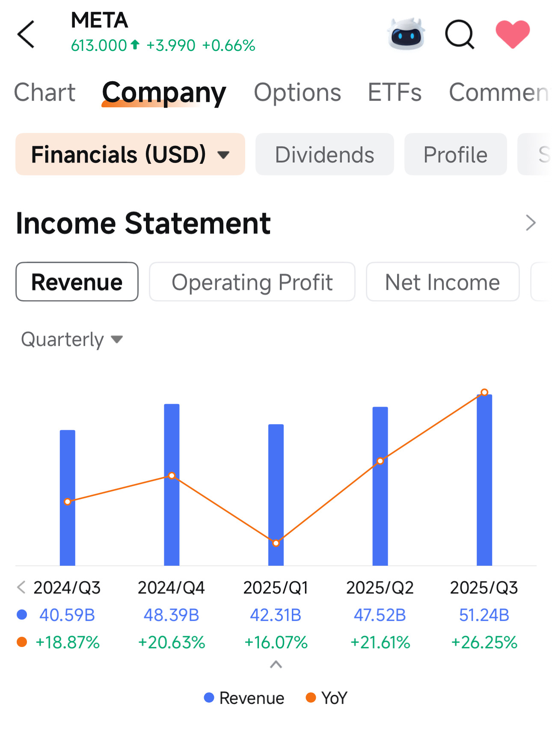Switch to the Chart tab

coord(45,92)
